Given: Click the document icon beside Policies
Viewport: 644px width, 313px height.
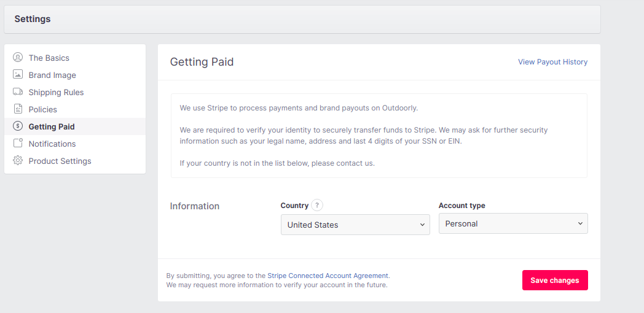Looking at the screenshot, I should click(18, 109).
